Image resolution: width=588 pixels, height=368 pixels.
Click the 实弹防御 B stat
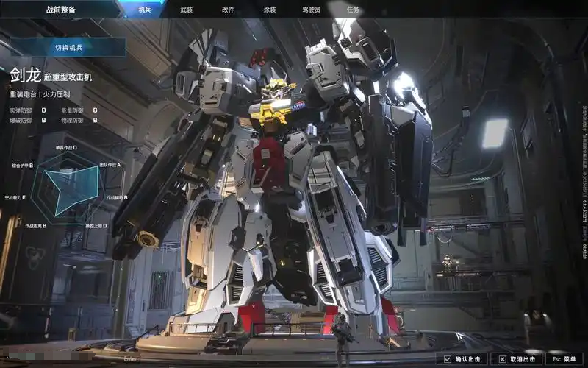(x=28, y=110)
